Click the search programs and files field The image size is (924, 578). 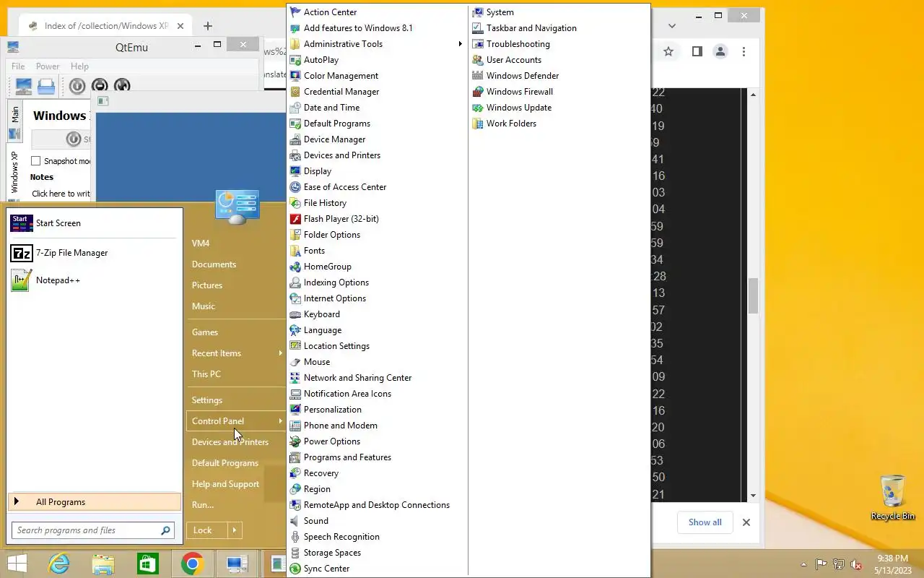92,530
